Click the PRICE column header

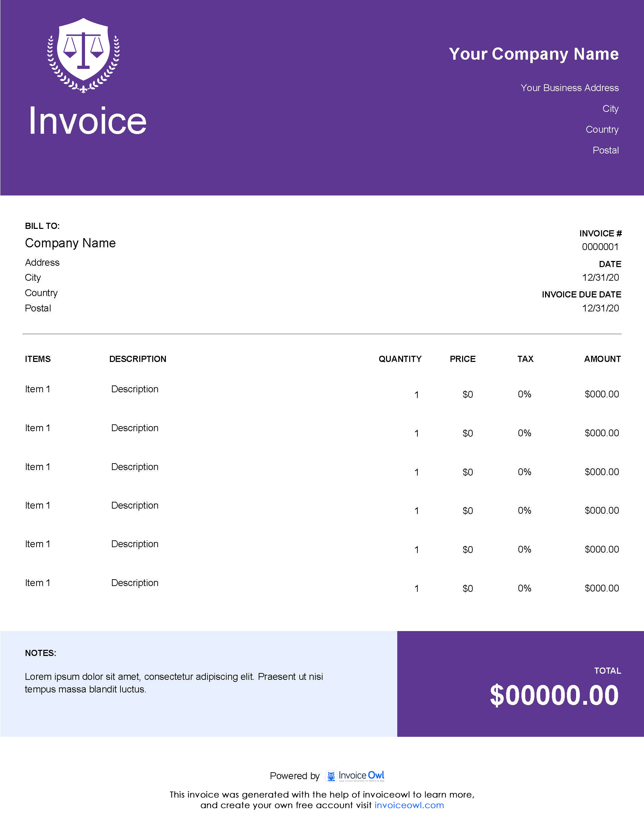point(462,359)
